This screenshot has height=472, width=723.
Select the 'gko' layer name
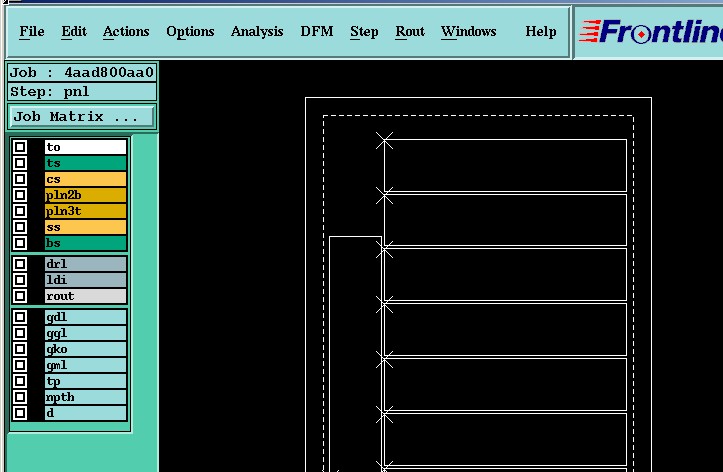click(x=86, y=349)
